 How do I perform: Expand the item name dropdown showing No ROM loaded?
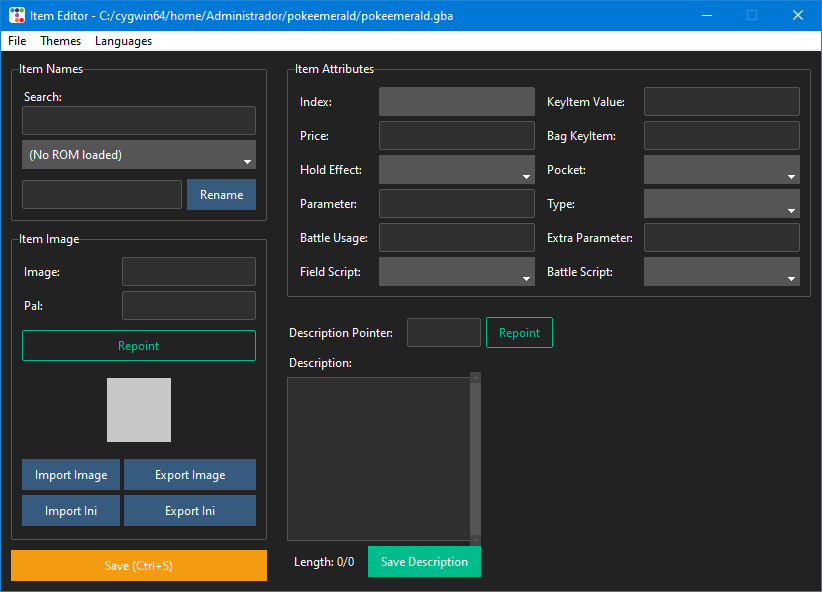tap(139, 155)
